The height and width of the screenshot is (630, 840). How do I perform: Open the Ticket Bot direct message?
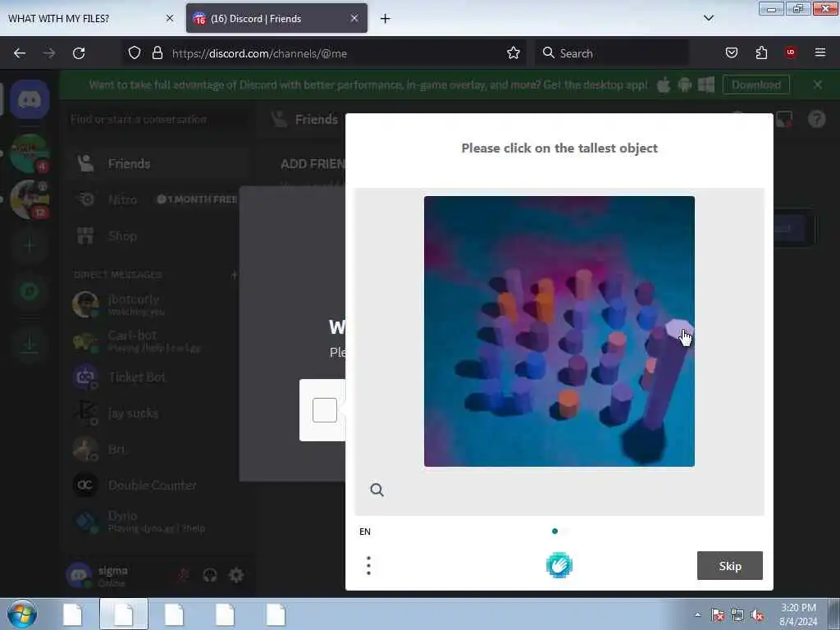tap(157, 377)
